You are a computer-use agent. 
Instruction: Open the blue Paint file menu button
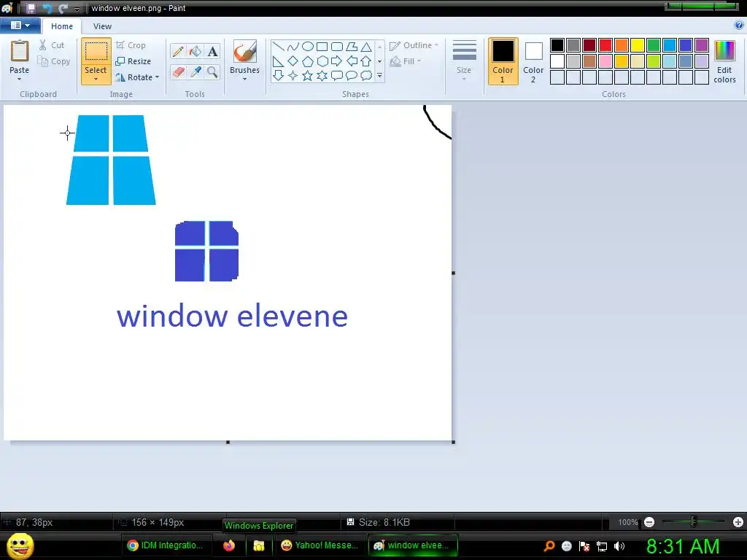tap(20, 26)
